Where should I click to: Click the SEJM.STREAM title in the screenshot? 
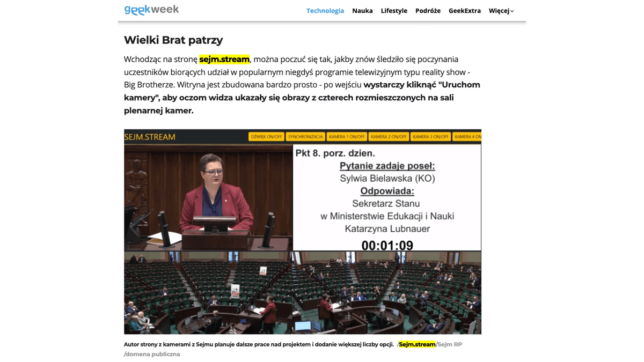point(150,137)
